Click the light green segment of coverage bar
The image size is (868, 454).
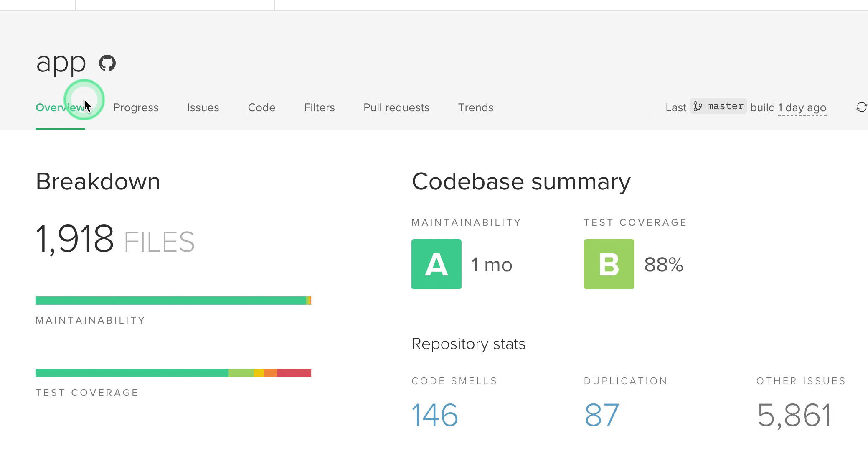coord(241,373)
